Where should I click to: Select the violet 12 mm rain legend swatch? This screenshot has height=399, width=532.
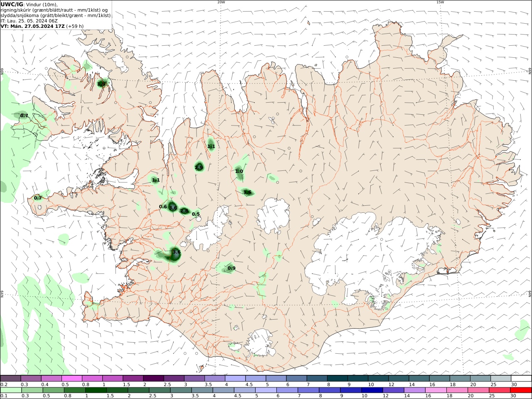point(394,390)
